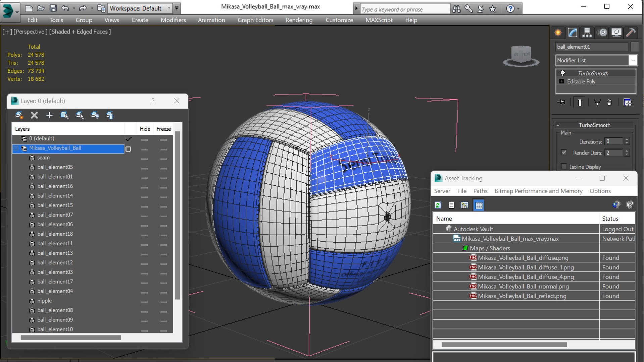644x362 pixels.
Task: Click Delete layer X icon
Action: (x=34, y=115)
